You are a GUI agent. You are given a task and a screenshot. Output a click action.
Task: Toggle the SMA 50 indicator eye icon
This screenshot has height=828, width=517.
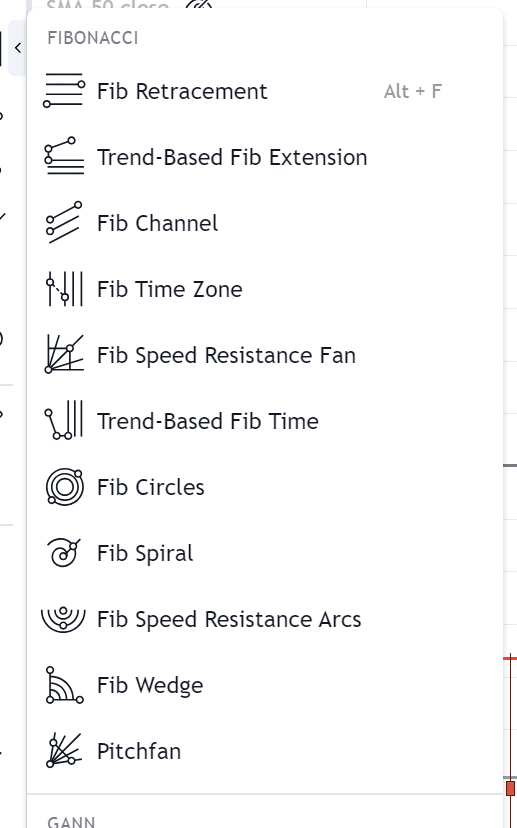point(199,5)
